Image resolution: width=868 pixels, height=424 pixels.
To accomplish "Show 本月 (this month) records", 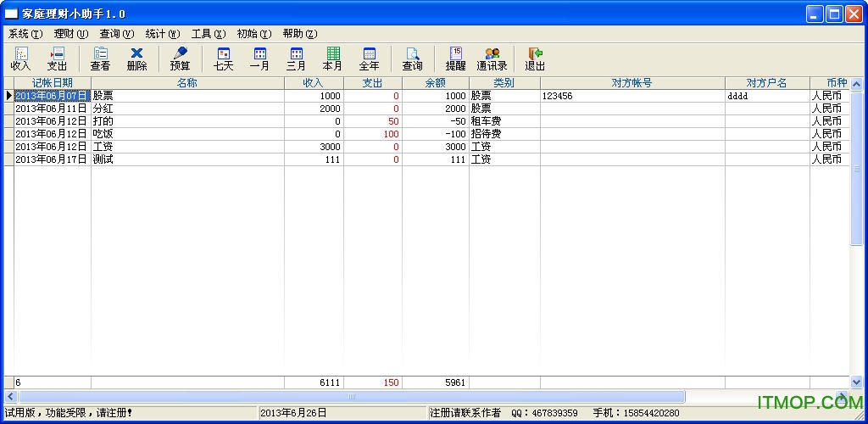I will click(332, 59).
